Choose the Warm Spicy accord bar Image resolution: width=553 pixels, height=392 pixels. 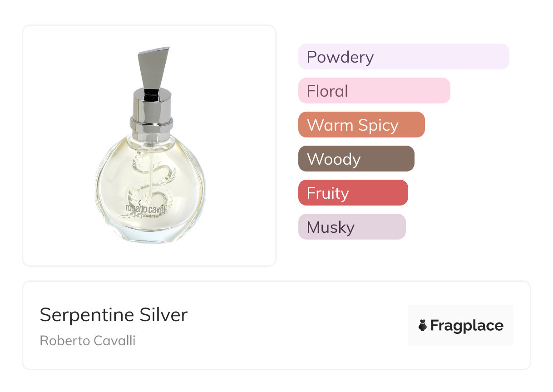click(361, 125)
